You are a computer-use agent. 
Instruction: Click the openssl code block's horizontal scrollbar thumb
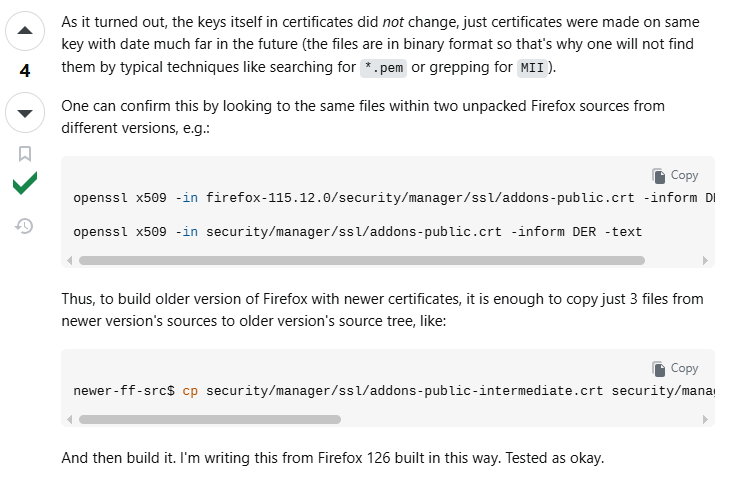click(x=361, y=260)
